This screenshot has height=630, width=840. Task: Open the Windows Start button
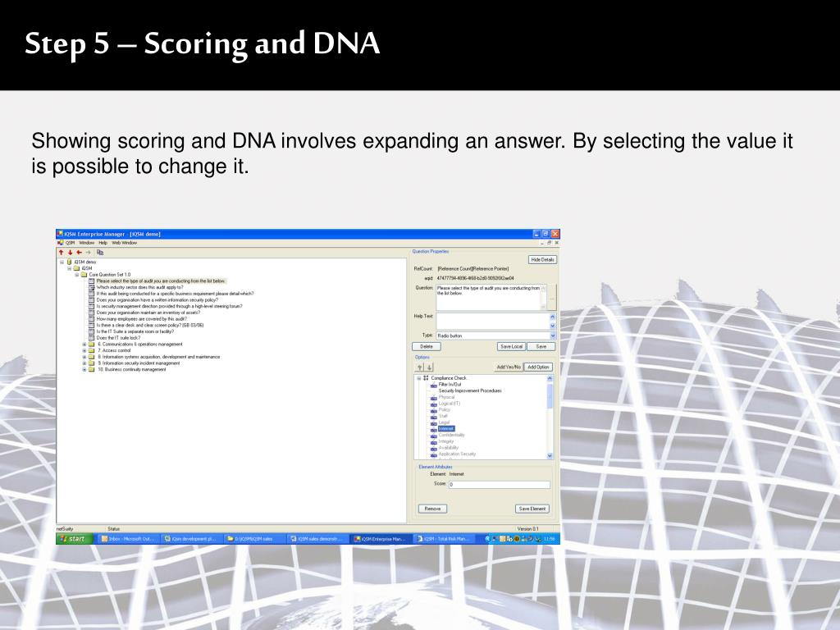click(74, 539)
